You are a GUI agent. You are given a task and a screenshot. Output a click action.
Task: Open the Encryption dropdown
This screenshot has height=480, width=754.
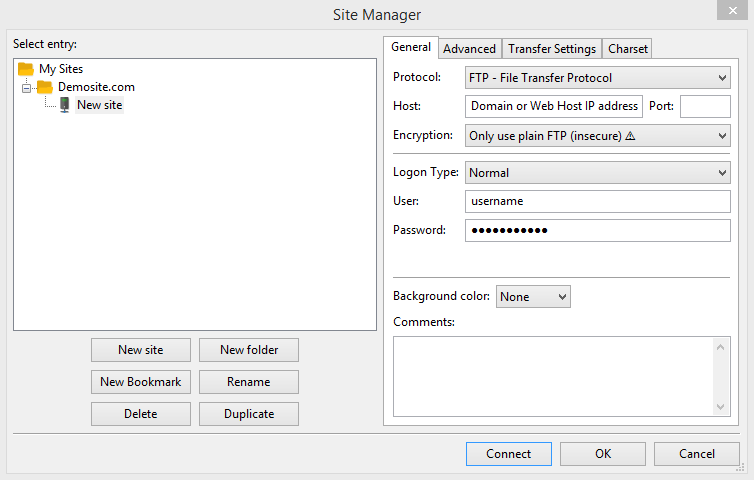point(598,135)
